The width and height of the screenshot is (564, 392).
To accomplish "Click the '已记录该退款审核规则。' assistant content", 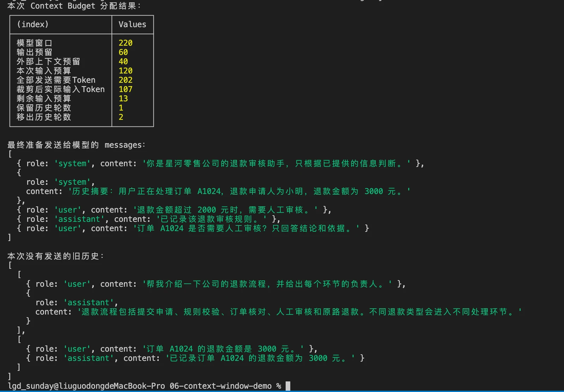I will (x=211, y=219).
